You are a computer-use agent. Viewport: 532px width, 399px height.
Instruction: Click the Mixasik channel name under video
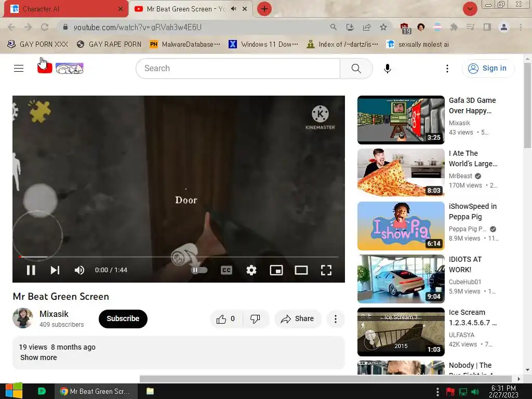(x=54, y=314)
